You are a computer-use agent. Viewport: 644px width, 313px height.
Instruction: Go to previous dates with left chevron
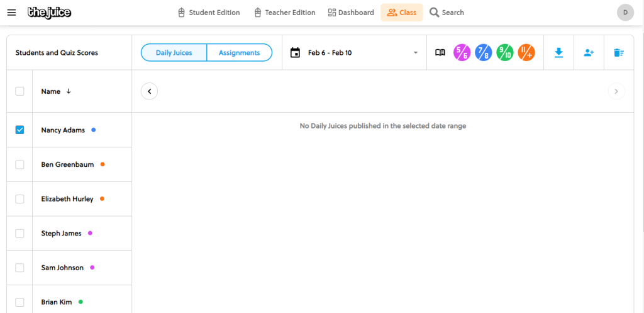[150, 91]
